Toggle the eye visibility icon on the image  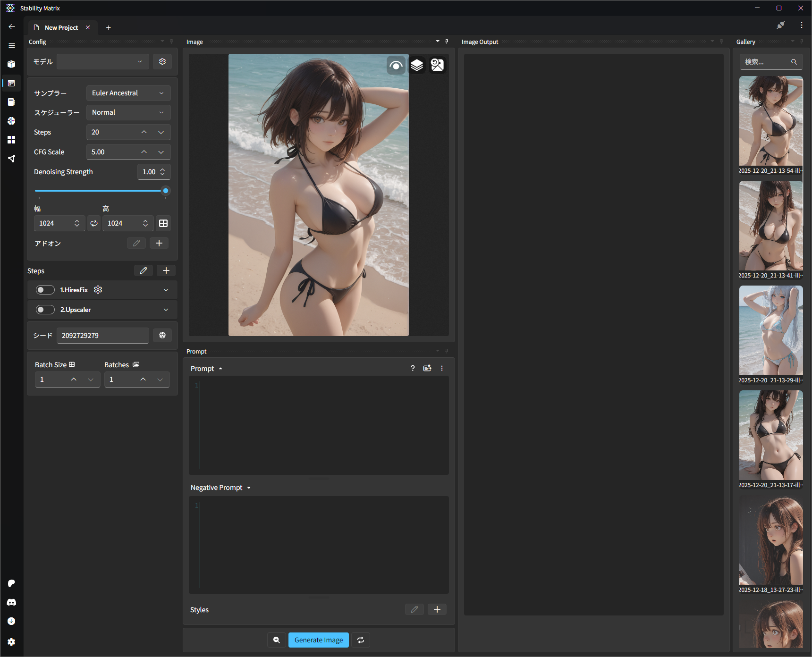tap(396, 65)
